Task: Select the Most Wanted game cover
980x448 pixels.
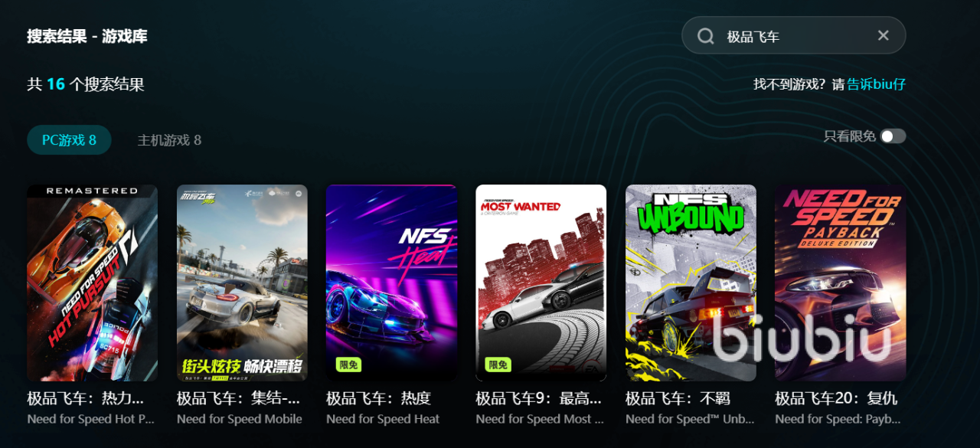Action: 541,283
